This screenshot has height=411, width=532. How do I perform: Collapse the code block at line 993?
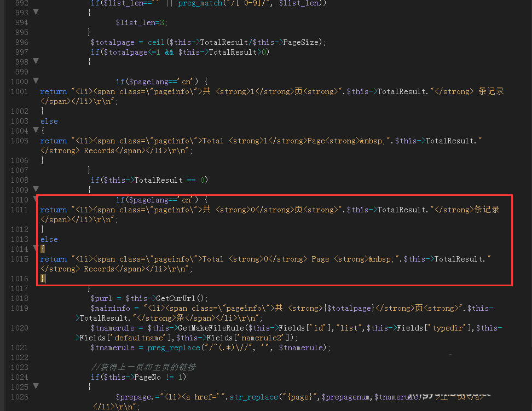click(36, 13)
